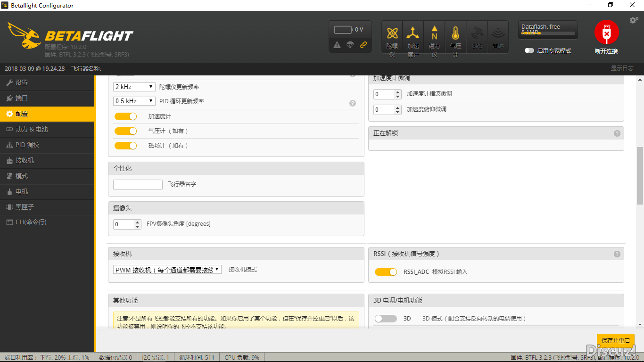The width and height of the screenshot is (644, 362).
Task: Click the arming warning triangle icon
Action: (337, 45)
